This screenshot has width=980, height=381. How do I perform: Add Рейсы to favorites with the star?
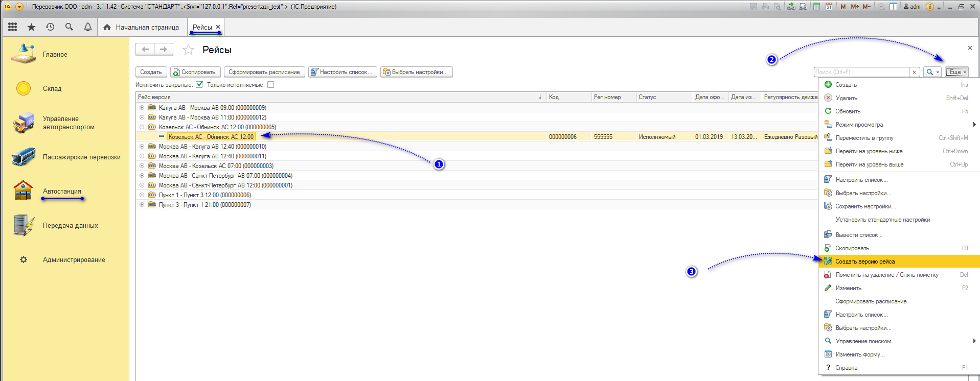pos(188,50)
